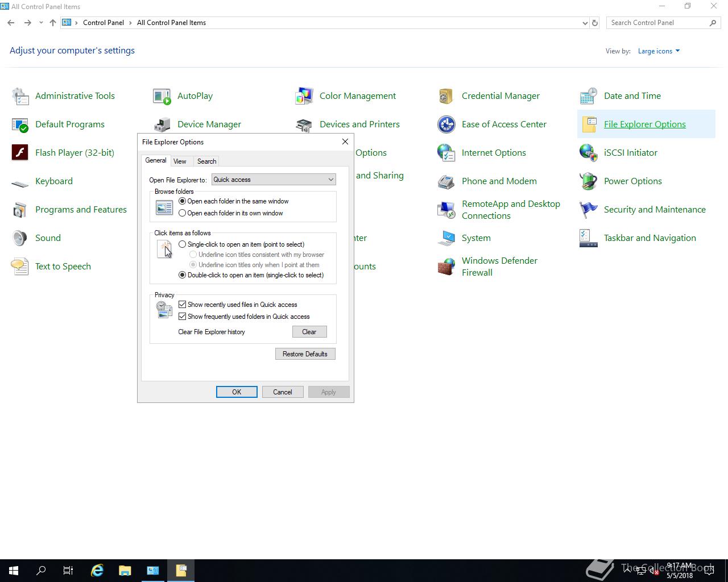The width and height of the screenshot is (728, 582).
Task: Open the Credential Manager icon
Action: [446, 96]
